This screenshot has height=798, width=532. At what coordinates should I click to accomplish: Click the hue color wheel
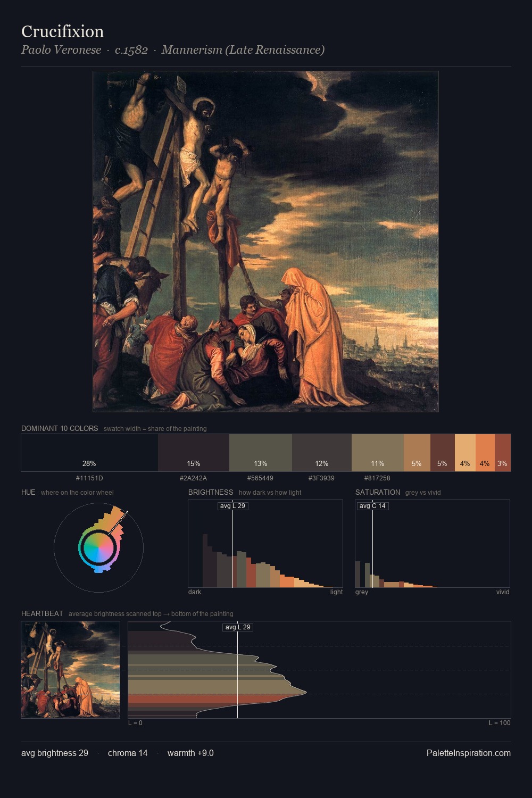pyautogui.click(x=98, y=547)
